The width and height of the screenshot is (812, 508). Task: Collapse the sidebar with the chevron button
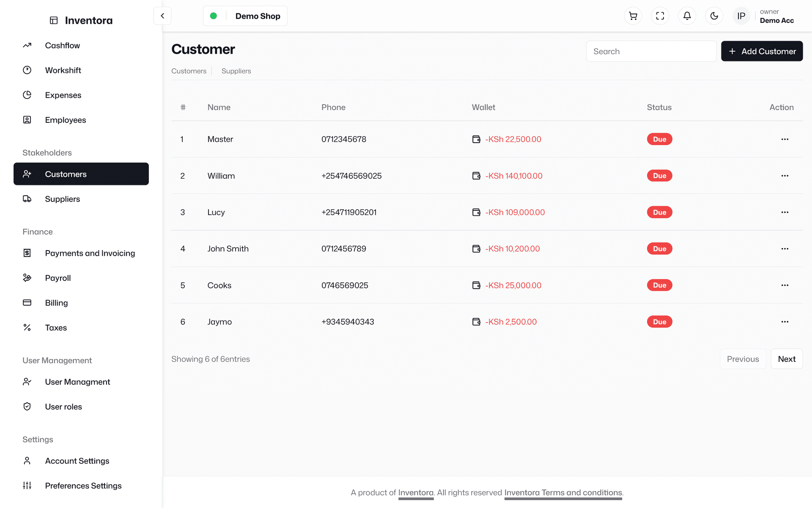pyautogui.click(x=162, y=16)
